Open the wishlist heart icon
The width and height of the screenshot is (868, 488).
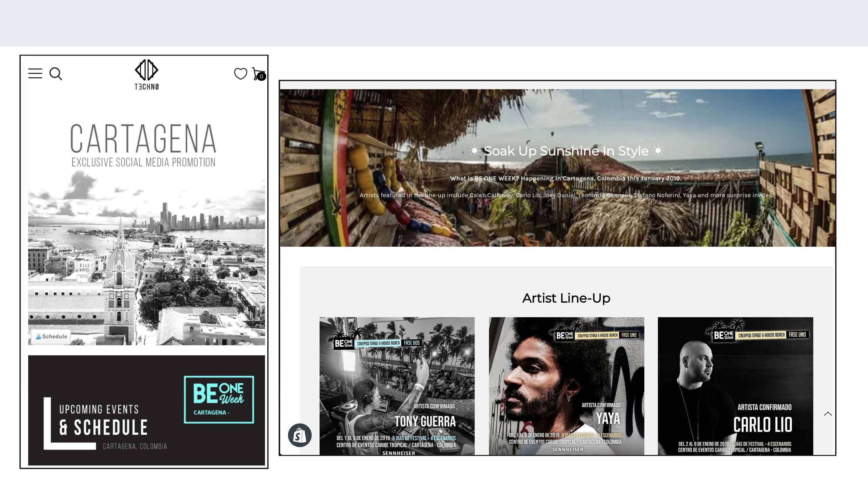click(240, 74)
